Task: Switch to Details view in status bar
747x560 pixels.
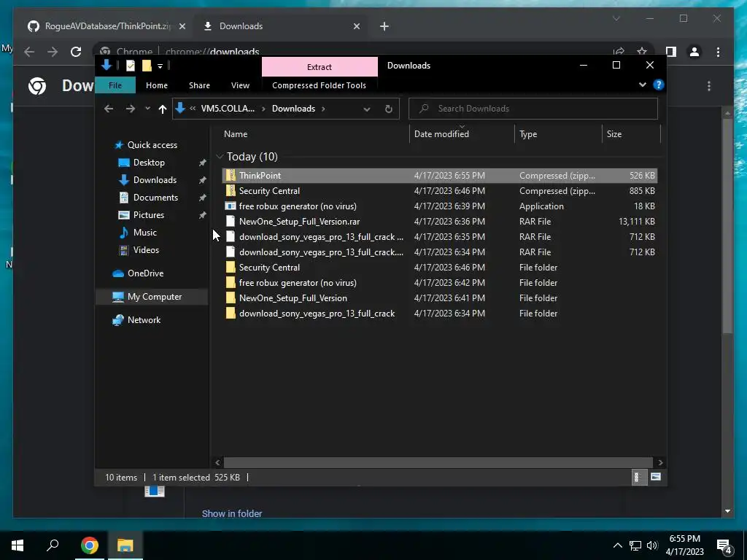Action: 638,477
